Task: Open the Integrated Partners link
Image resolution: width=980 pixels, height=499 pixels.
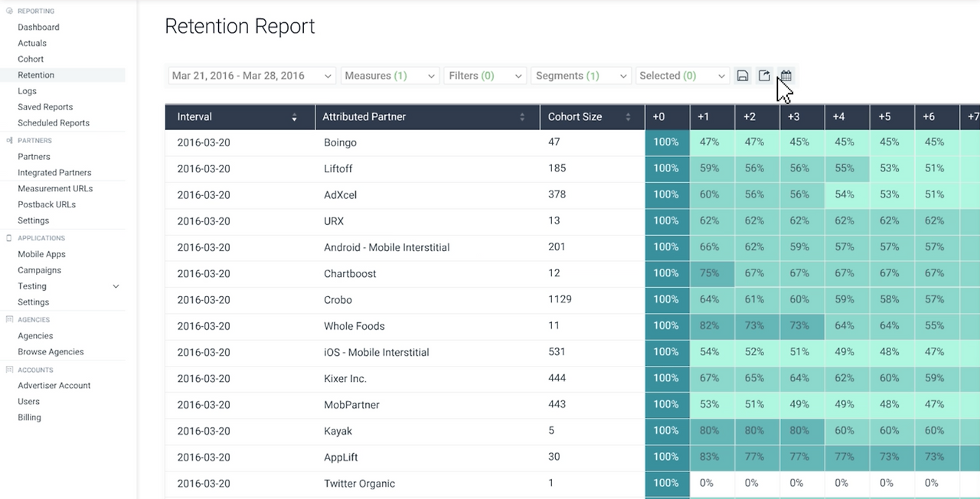Action: (x=54, y=173)
